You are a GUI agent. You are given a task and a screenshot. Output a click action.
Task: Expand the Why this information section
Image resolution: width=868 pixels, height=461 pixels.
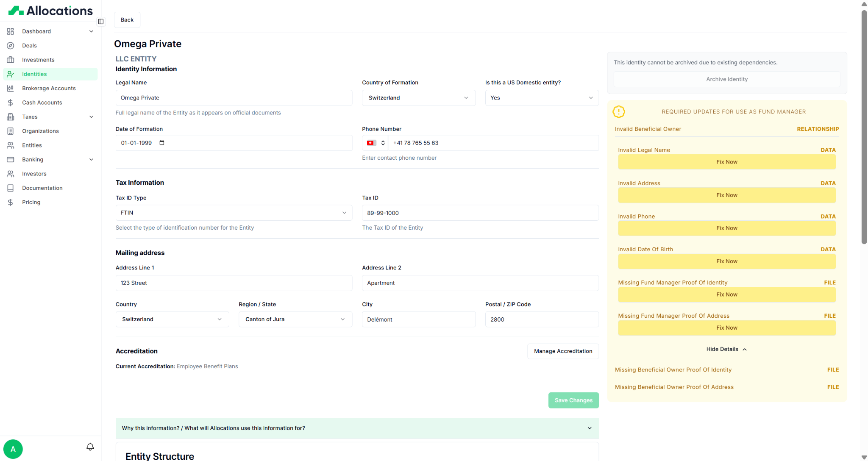coord(357,428)
